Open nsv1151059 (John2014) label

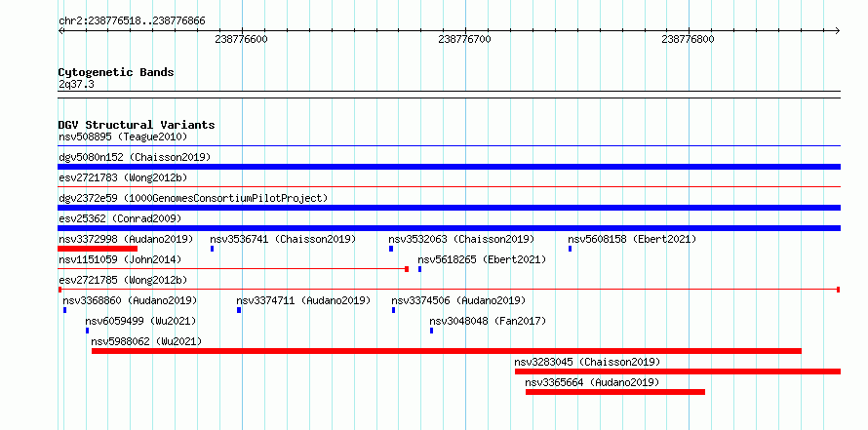click(120, 259)
